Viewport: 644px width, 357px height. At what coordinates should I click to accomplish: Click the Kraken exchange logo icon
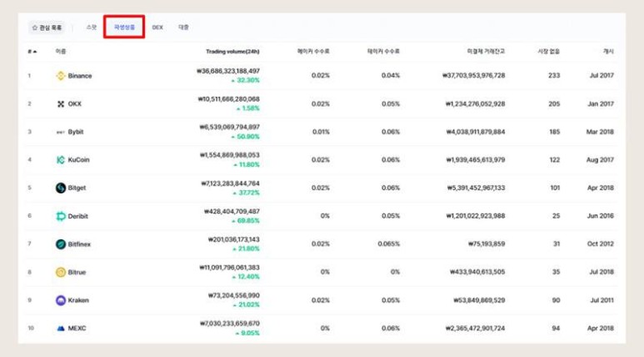pos(61,300)
